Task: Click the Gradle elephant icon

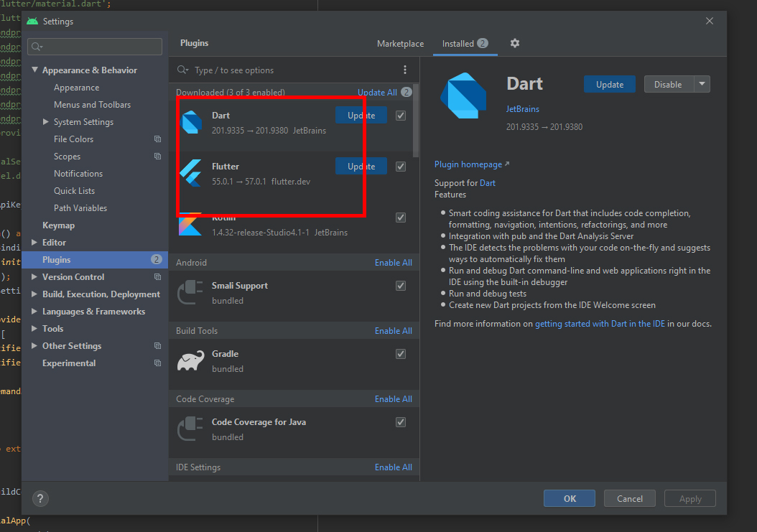Action: (191, 361)
